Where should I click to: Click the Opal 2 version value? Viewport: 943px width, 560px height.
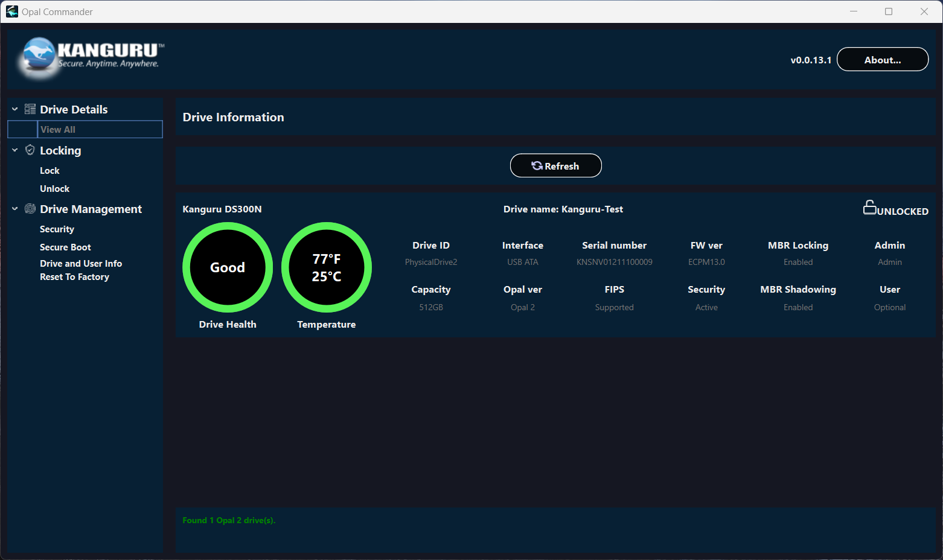tap(523, 307)
